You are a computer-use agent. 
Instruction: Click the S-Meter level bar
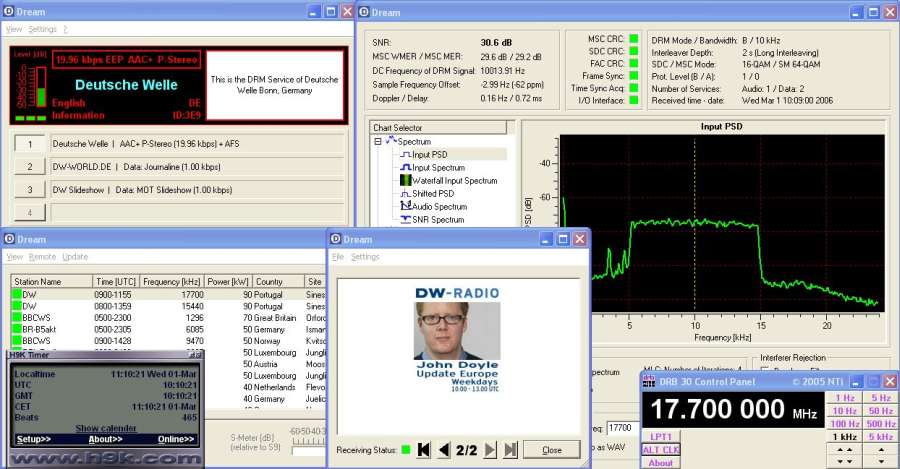pos(308,452)
